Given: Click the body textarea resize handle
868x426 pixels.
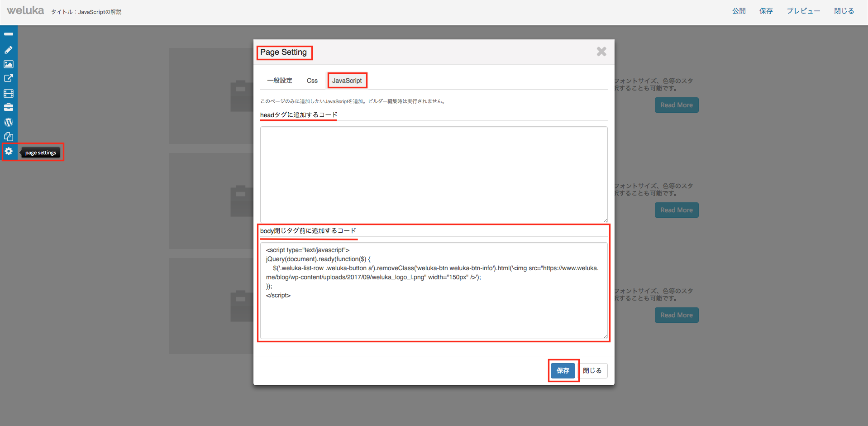Looking at the screenshot, I should [605, 336].
